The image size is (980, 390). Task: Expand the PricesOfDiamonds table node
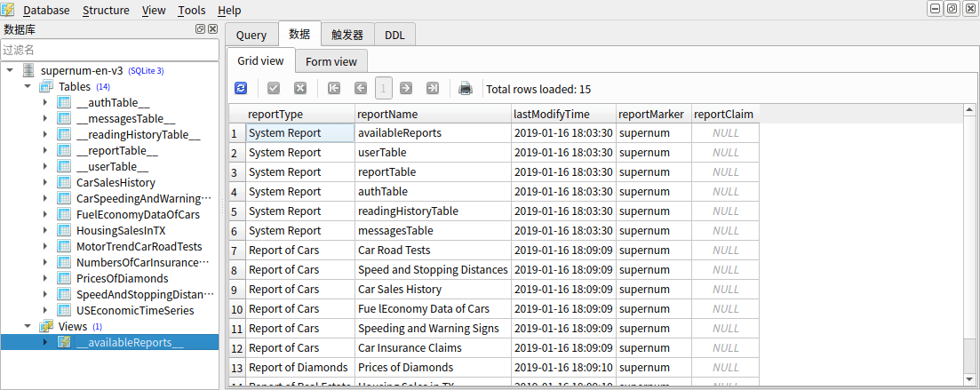coord(45,278)
